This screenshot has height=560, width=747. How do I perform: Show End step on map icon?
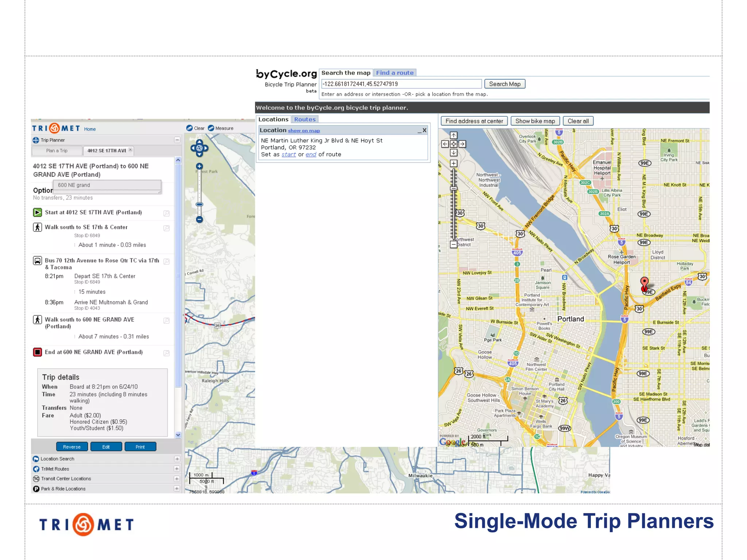point(166,353)
